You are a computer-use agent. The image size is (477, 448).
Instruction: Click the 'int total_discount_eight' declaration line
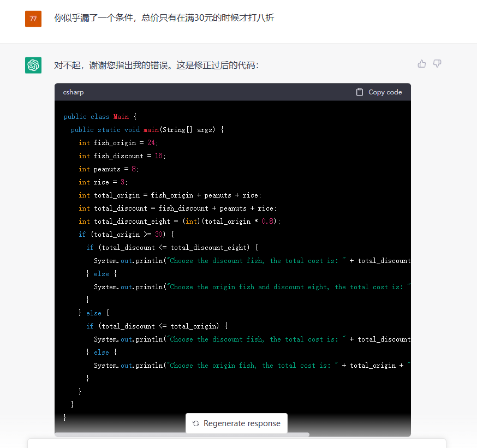pyautogui.click(x=180, y=222)
